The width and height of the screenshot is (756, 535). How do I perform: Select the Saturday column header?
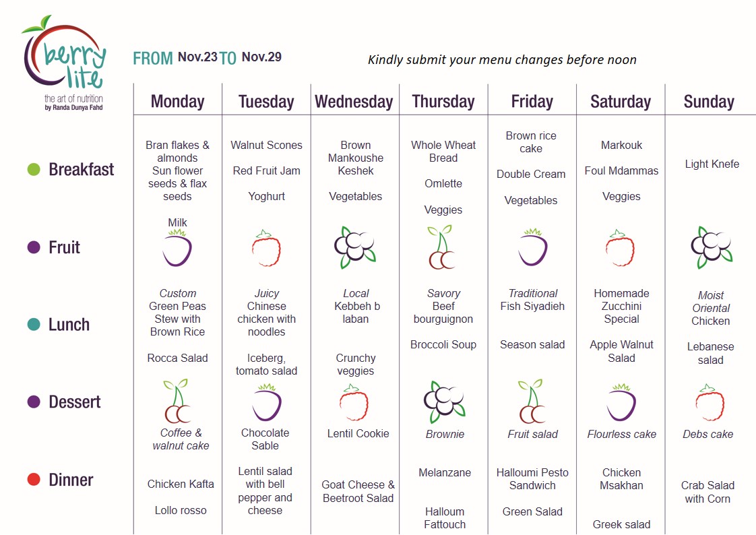pos(621,102)
